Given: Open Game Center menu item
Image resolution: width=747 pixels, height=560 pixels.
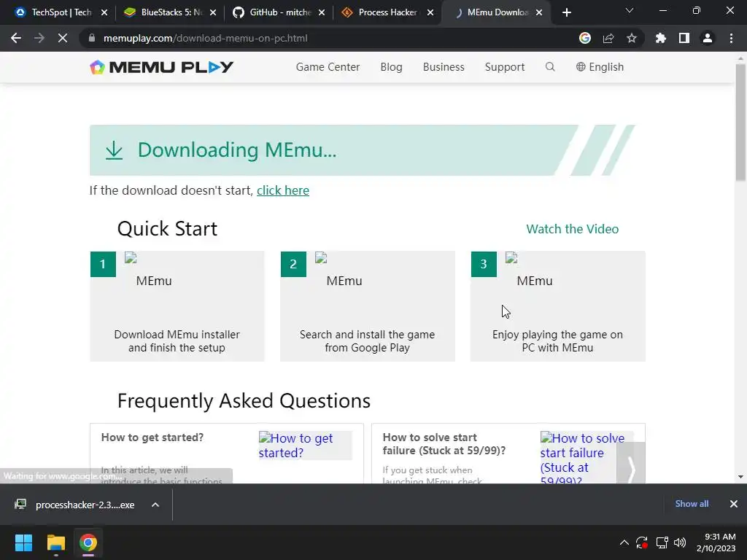Looking at the screenshot, I should tap(328, 66).
